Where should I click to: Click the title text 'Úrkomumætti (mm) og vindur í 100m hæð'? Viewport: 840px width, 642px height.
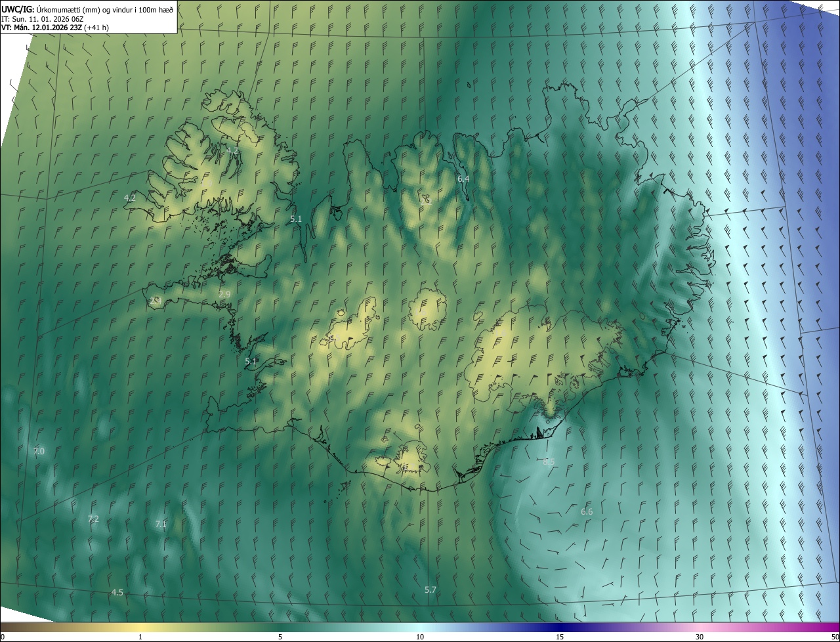pyautogui.click(x=104, y=9)
